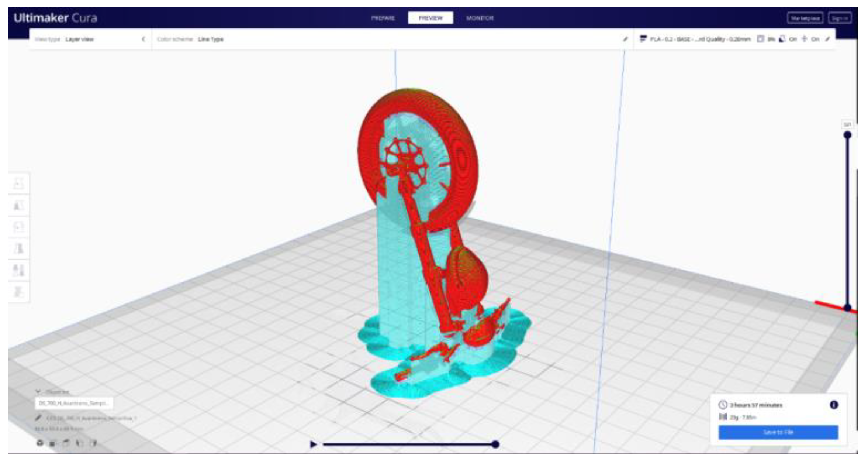Collapse the view type panel chevron
The width and height of the screenshot is (868, 460).
pos(143,39)
